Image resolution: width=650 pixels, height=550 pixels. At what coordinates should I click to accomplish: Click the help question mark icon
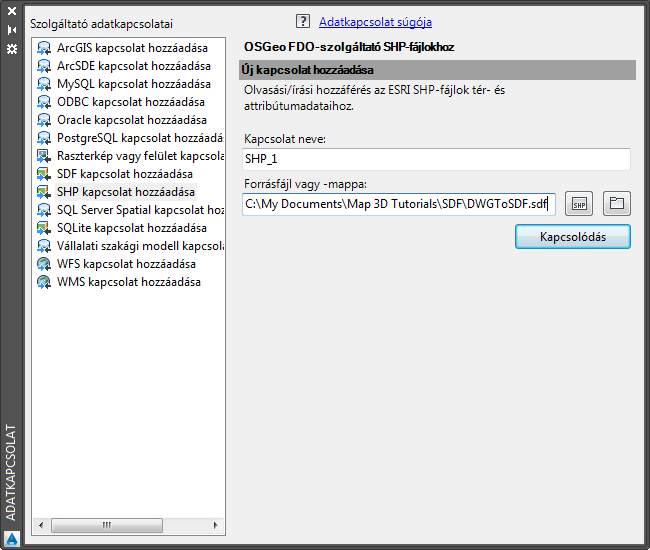click(304, 21)
